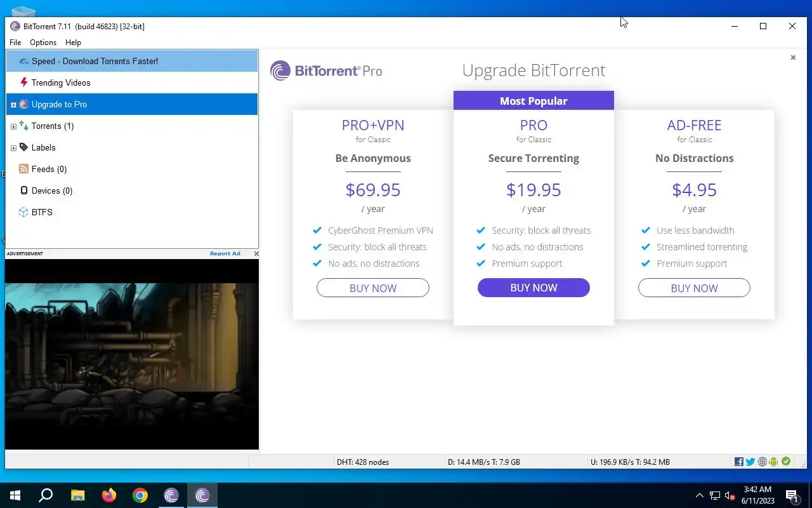The width and height of the screenshot is (812, 508).
Task: Click the Facebook icon in status bar
Action: point(739,462)
